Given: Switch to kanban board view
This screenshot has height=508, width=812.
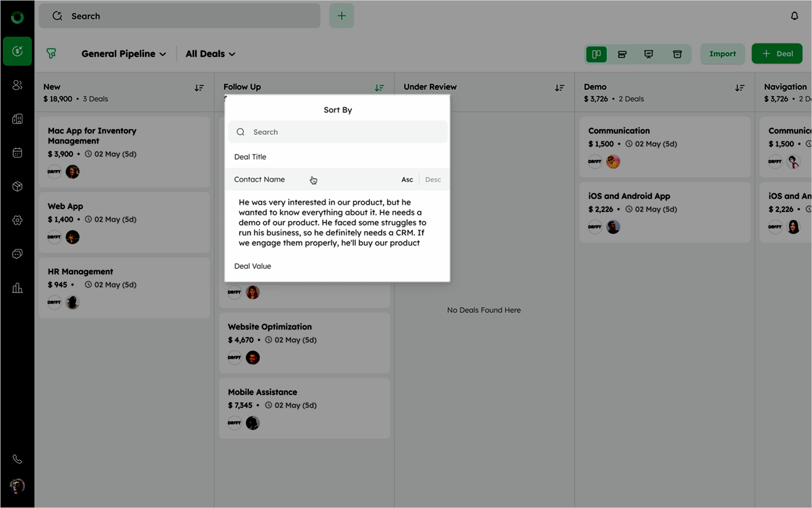Looking at the screenshot, I should [597, 54].
